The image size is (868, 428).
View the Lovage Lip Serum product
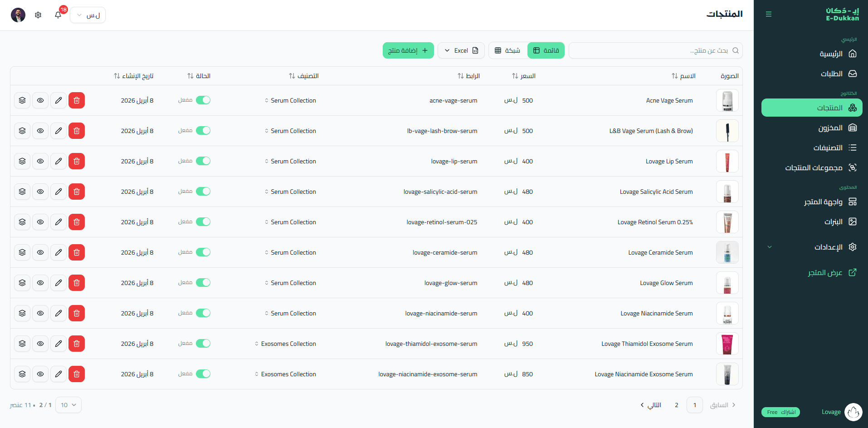40,161
